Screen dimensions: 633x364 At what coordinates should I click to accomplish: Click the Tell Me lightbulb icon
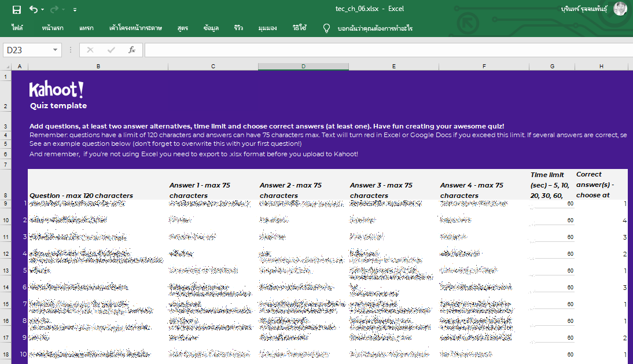pos(326,28)
